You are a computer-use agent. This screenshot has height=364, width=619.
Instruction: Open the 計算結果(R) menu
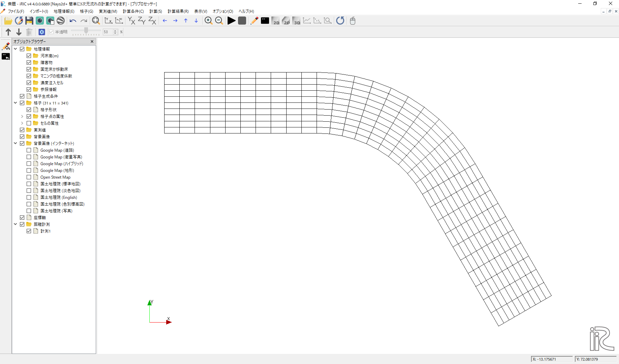point(178,11)
